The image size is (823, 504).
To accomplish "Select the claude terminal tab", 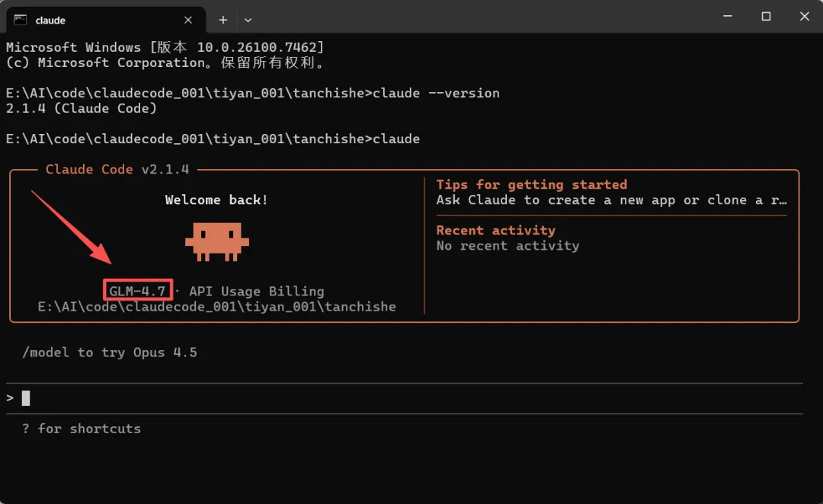I will [105, 20].
